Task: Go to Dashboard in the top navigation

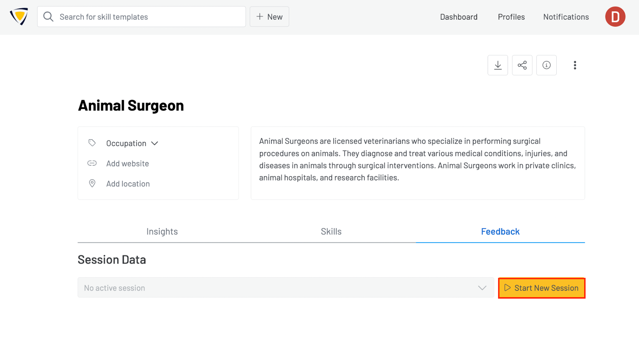Action: [458, 17]
